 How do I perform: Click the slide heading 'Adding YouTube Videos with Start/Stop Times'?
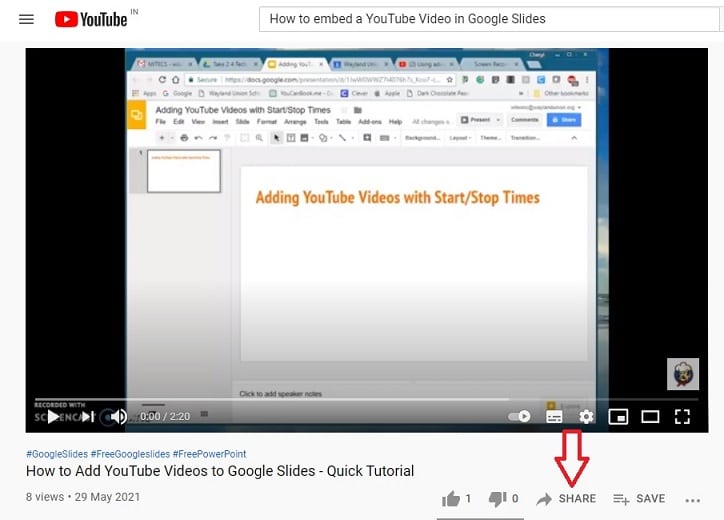pyautogui.click(x=398, y=198)
